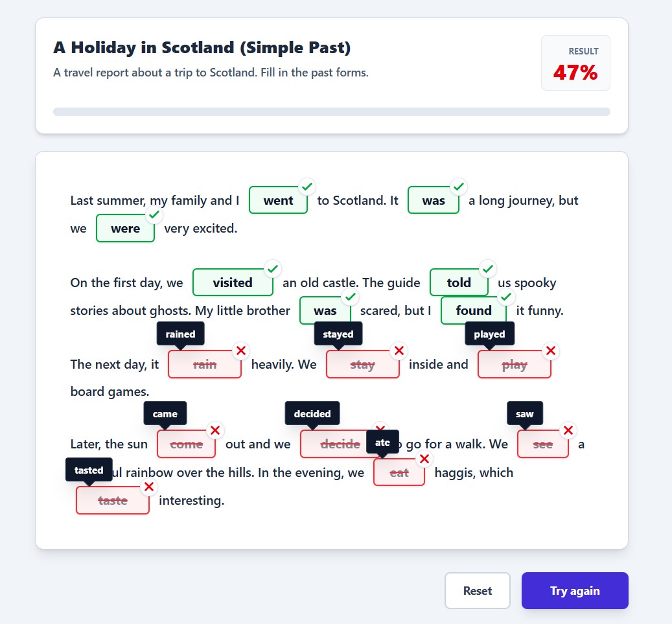
Task: Select the 'found' answer field
Action: click(x=473, y=311)
